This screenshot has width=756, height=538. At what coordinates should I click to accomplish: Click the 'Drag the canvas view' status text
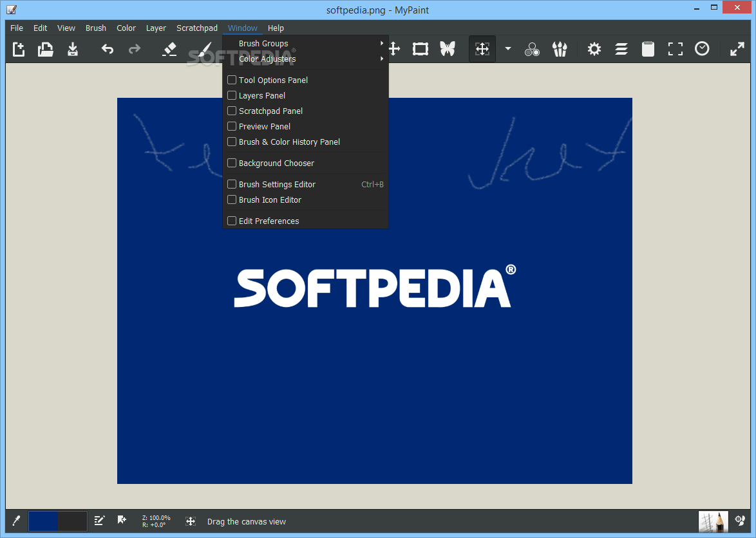point(247,522)
